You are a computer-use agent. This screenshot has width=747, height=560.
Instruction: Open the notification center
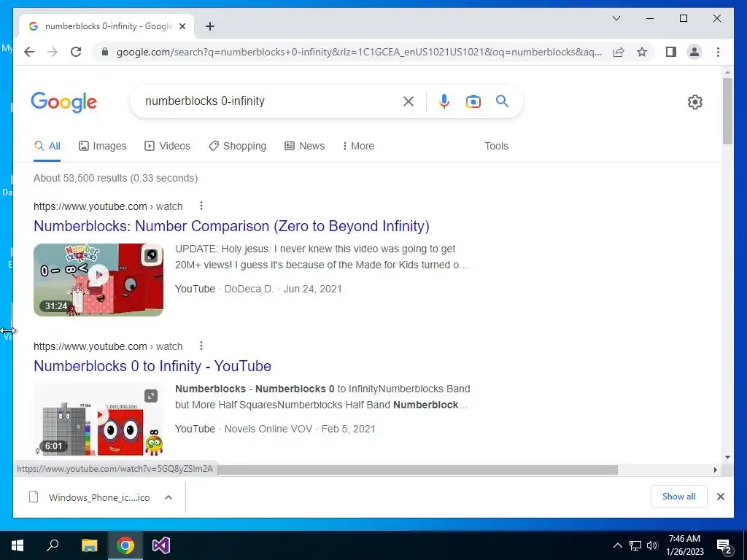pyautogui.click(x=724, y=546)
